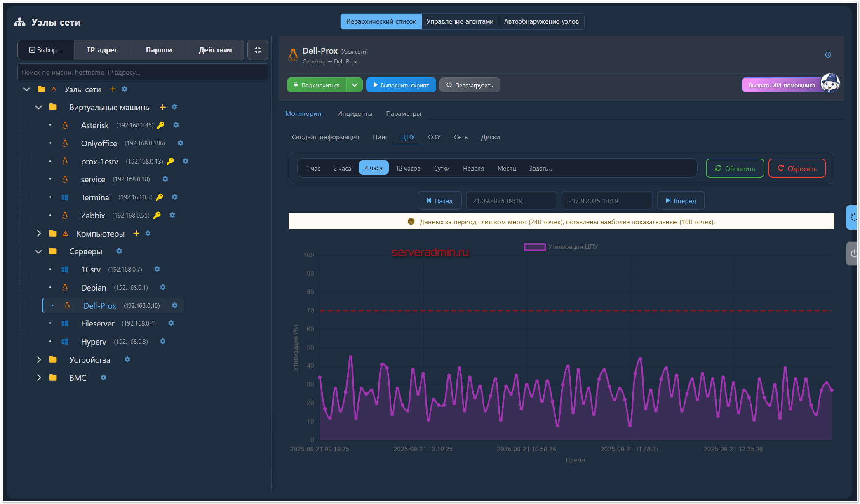The height and width of the screenshot is (504, 860).
Task: Collapse the Серверы folder
Action: [x=39, y=251]
